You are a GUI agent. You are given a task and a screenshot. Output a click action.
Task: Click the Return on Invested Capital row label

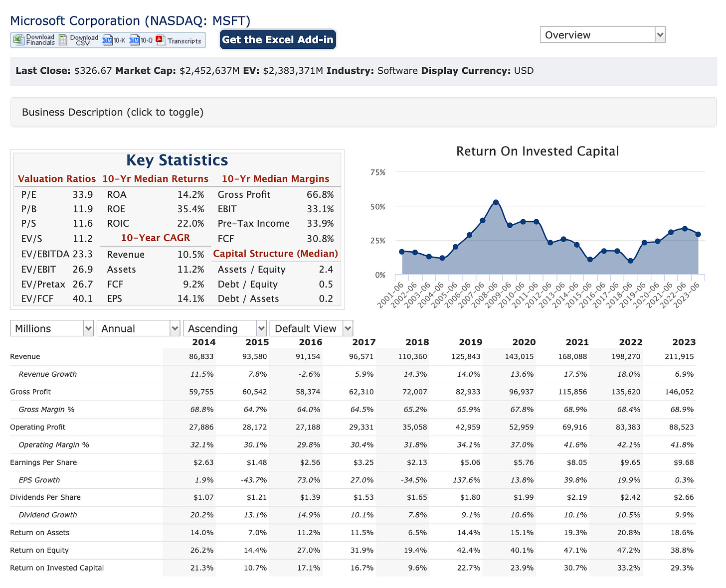(x=57, y=568)
